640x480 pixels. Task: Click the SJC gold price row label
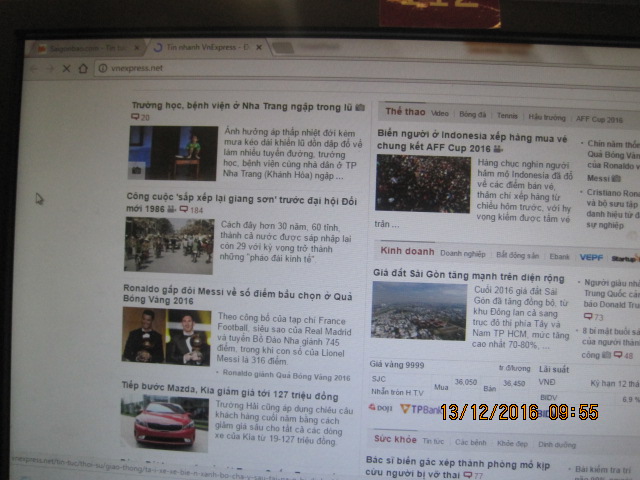click(x=379, y=379)
